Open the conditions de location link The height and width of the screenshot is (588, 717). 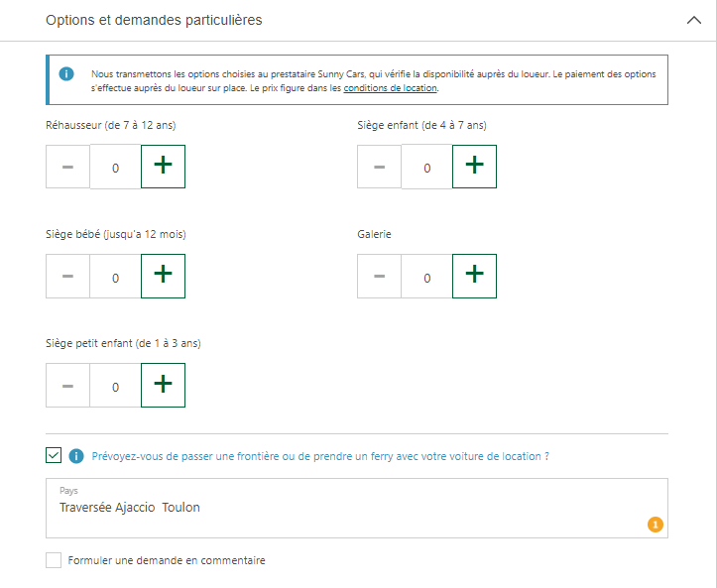click(x=390, y=88)
